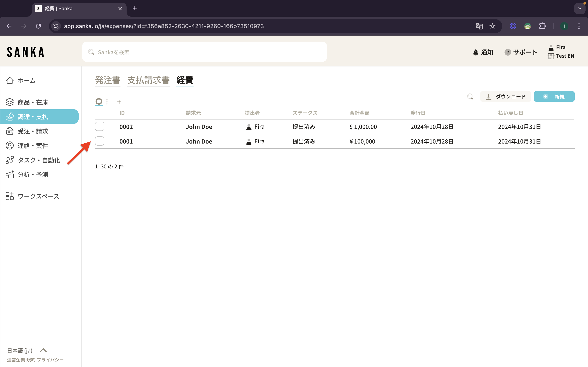The image size is (588, 367).
Task: Open 商品・在庫 from the sidebar
Action: point(33,102)
